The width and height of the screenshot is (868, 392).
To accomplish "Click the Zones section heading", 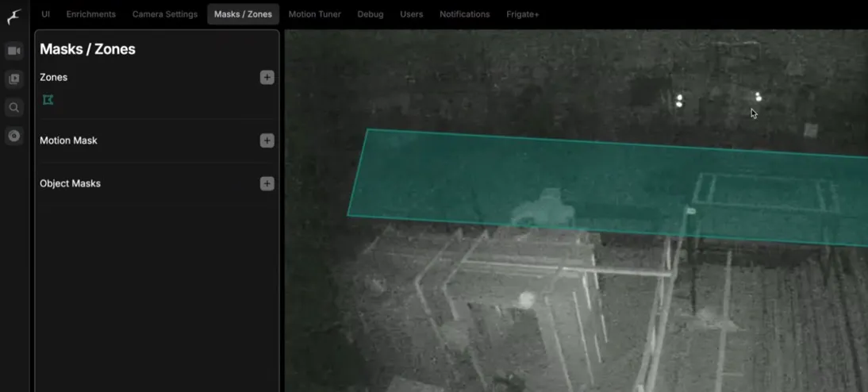I will click(x=54, y=78).
